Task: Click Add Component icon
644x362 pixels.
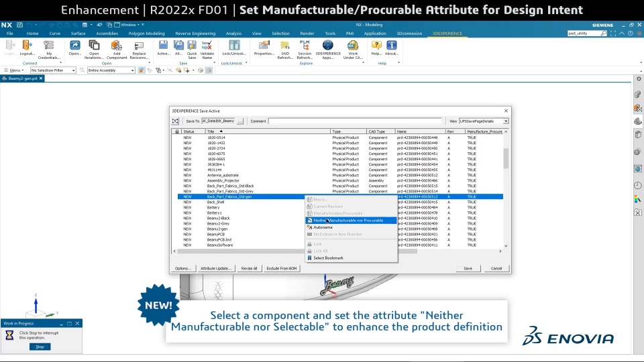Action: point(117,50)
